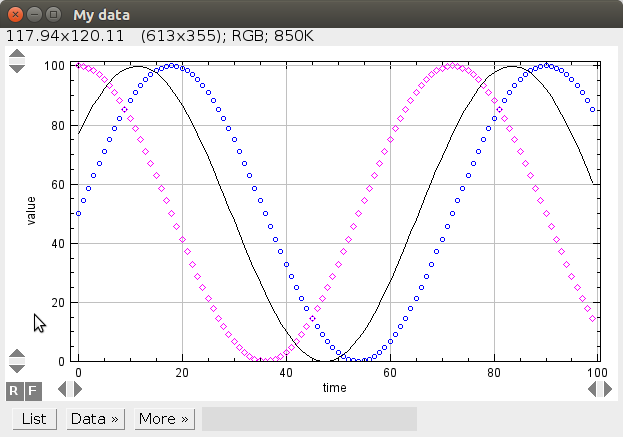Click right arrow at x-axis right end
Image resolution: width=623 pixels, height=437 pixels.
tap(609, 388)
